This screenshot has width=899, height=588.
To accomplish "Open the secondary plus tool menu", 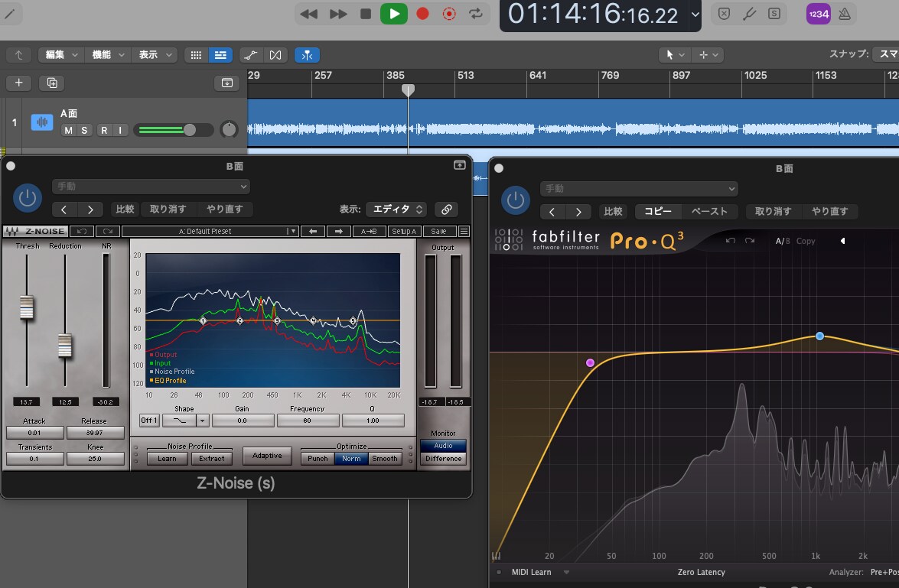I will click(708, 55).
